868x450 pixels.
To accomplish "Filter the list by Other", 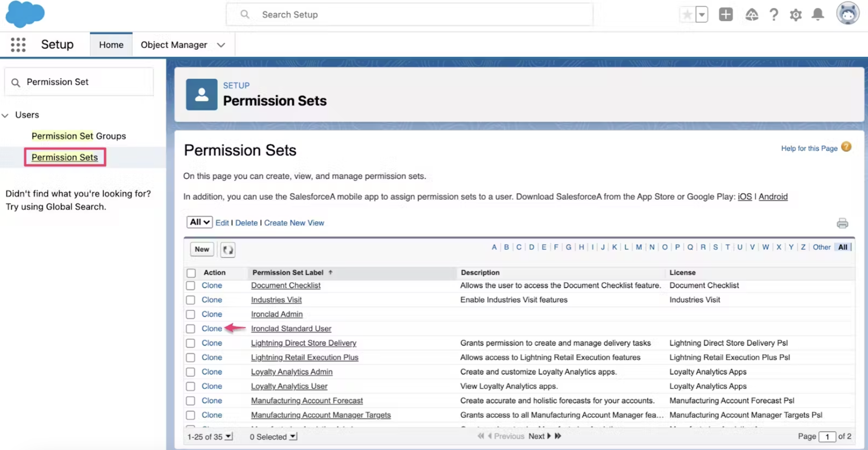I will click(x=822, y=247).
